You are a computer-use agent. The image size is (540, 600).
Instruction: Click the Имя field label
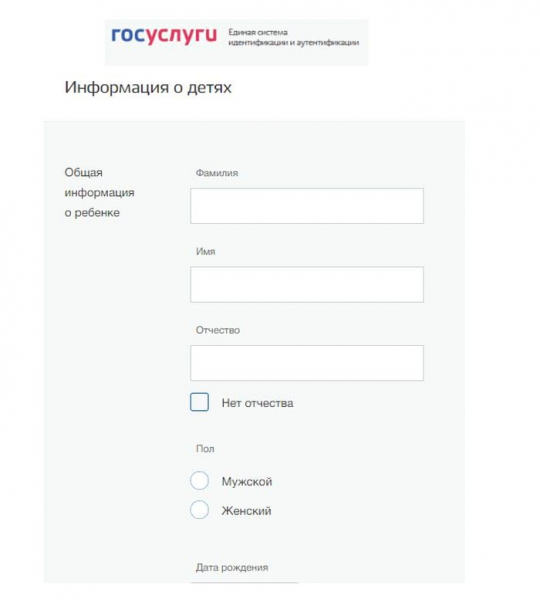tap(206, 251)
